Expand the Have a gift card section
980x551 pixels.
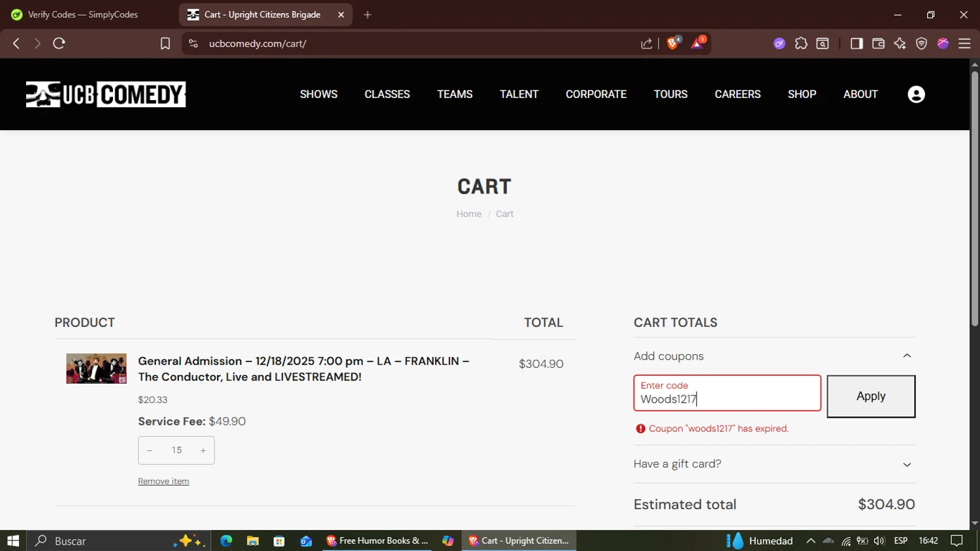[x=774, y=464]
